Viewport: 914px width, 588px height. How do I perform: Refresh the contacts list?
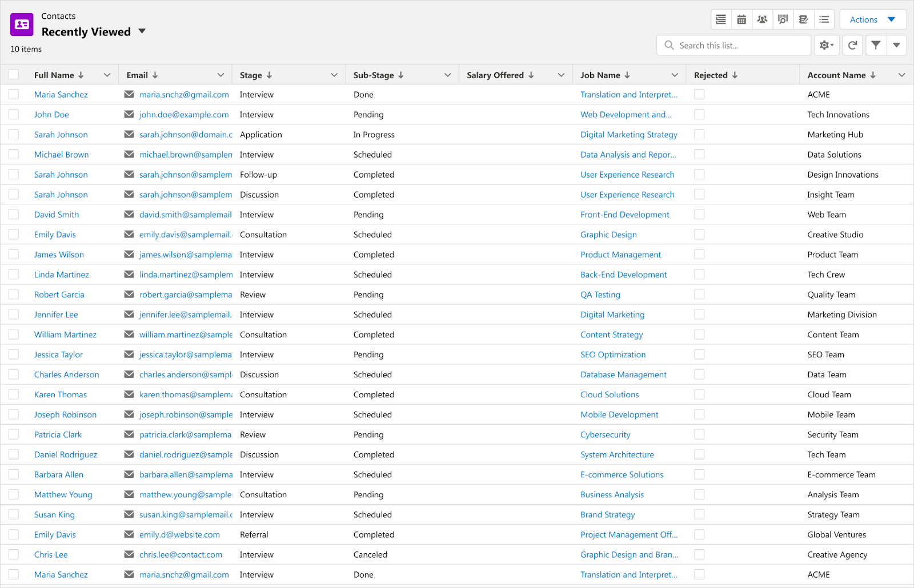coord(852,45)
